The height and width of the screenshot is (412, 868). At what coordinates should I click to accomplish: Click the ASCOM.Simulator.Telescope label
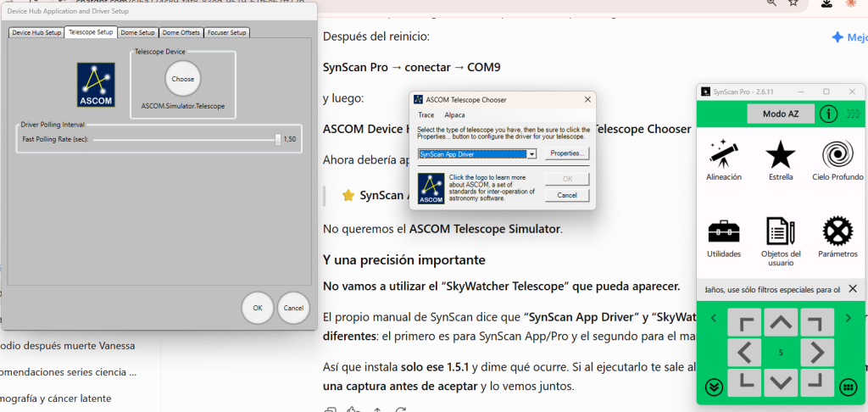click(x=183, y=106)
